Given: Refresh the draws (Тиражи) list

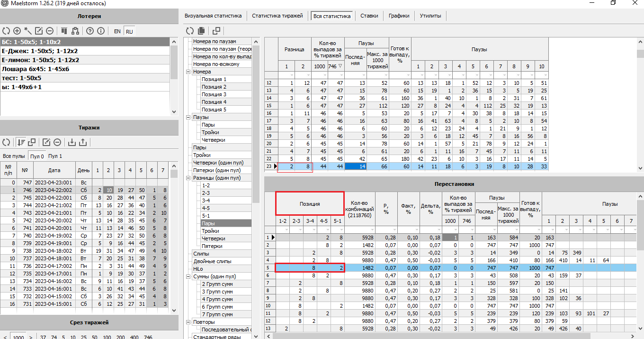Looking at the screenshot, I should click(6, 142).
